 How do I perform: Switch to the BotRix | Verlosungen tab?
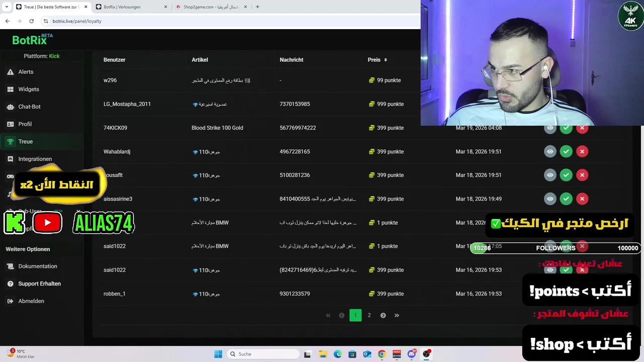131,7
